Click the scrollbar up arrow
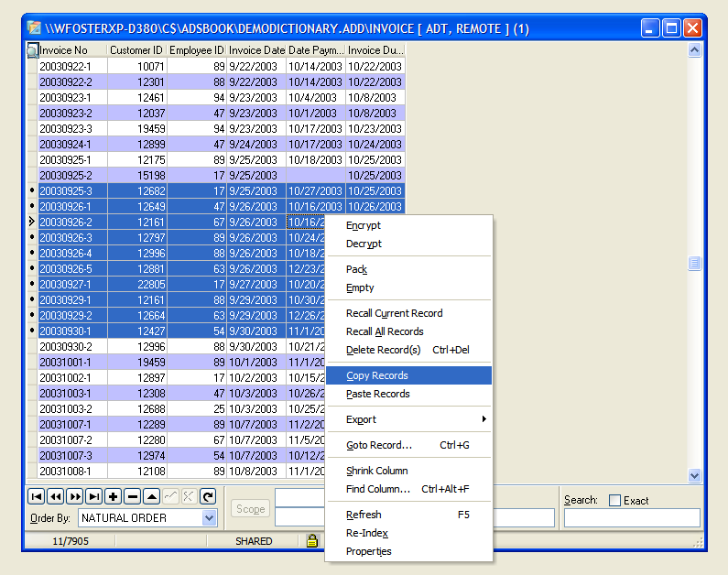Viewport: 728px width, 575px height. click(x=694, y=50)
